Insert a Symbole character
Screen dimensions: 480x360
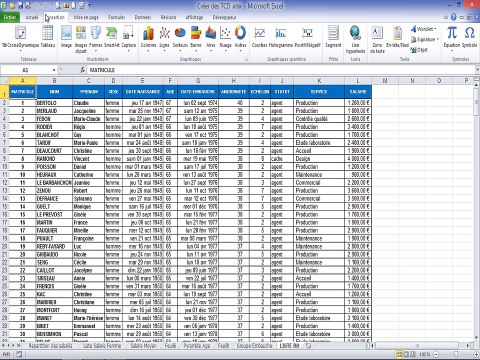469,37
